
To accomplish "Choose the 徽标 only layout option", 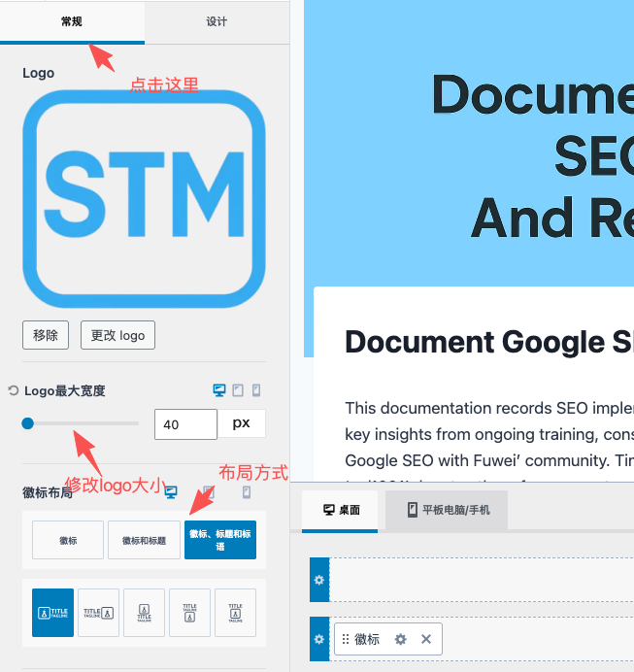I will 67,540.
